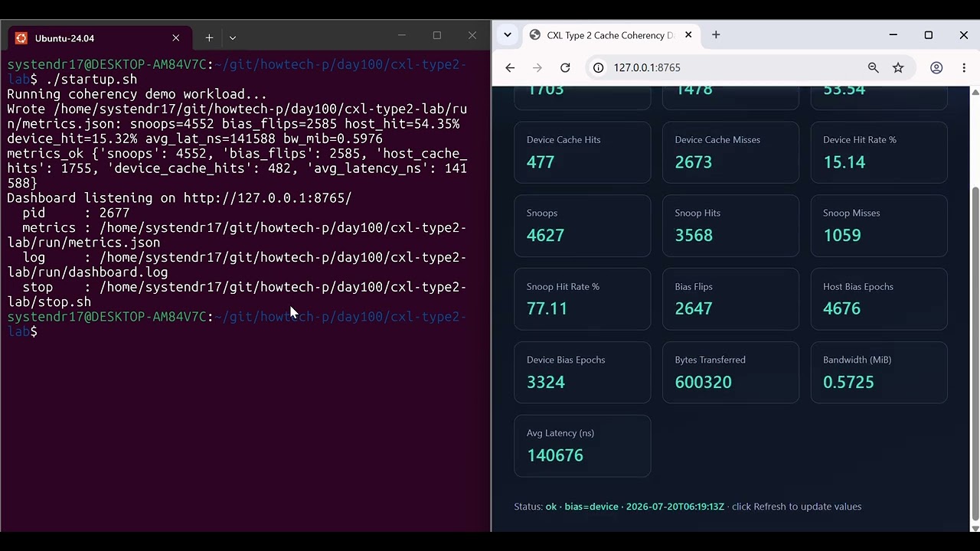Screen dimensions: 980x551
Task: Click the pid : 2677 terminal line
Action: 76,213
